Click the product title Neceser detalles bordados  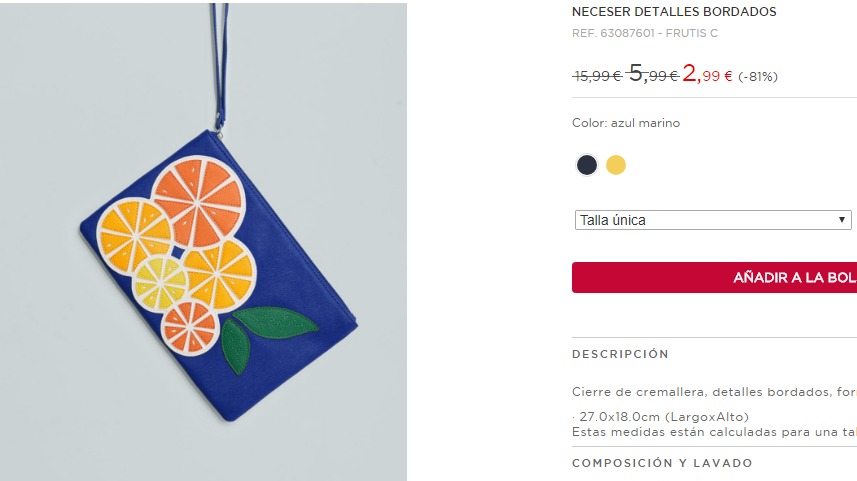[x=674, y=11]
